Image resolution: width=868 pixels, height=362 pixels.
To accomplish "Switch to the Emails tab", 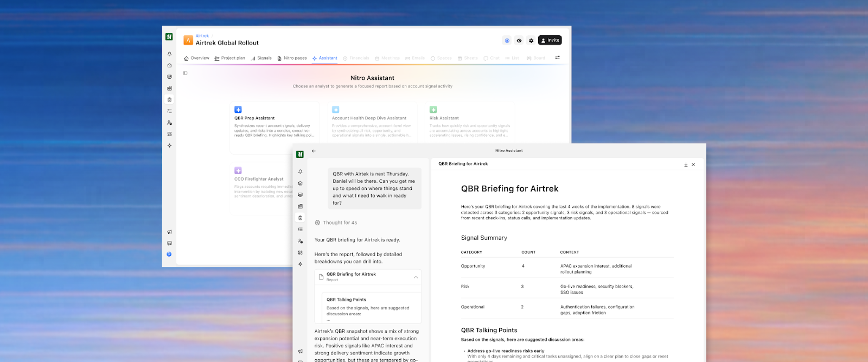I will click(x=415, y=58).
